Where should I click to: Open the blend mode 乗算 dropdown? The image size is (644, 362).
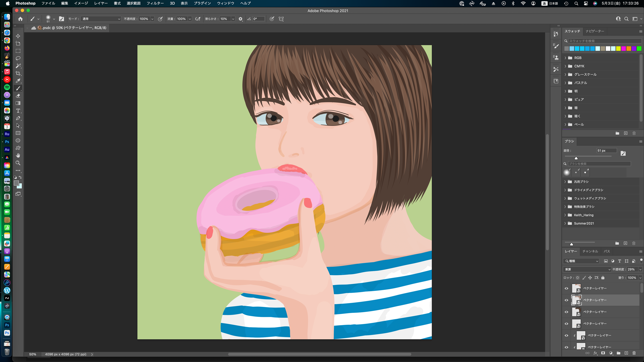587,269
